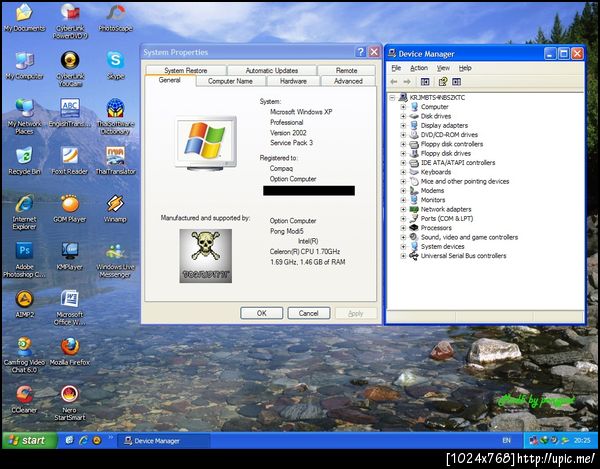Click the EN language indicator in taskbar
Image resolution: width=600 pixels, height=469 pixels.
(x=506, y=440)
